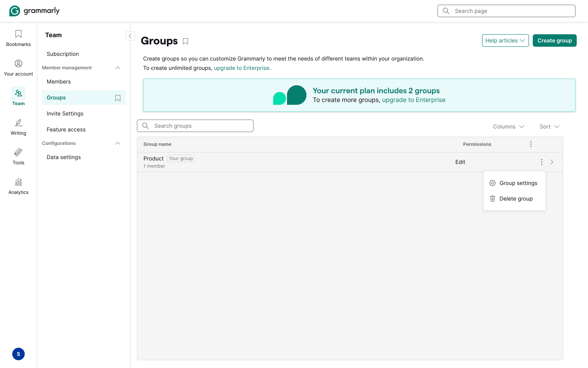Open Feature access settings

click(66, 129)
